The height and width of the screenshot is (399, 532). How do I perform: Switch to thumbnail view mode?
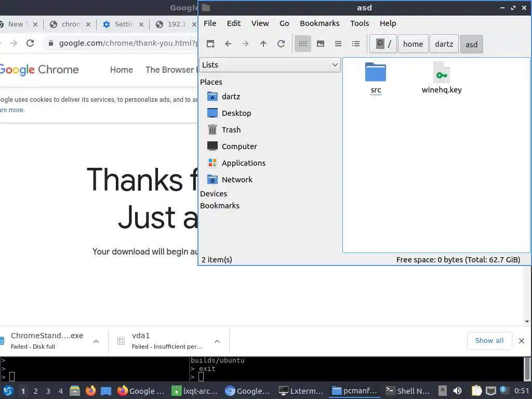[320, 44]
